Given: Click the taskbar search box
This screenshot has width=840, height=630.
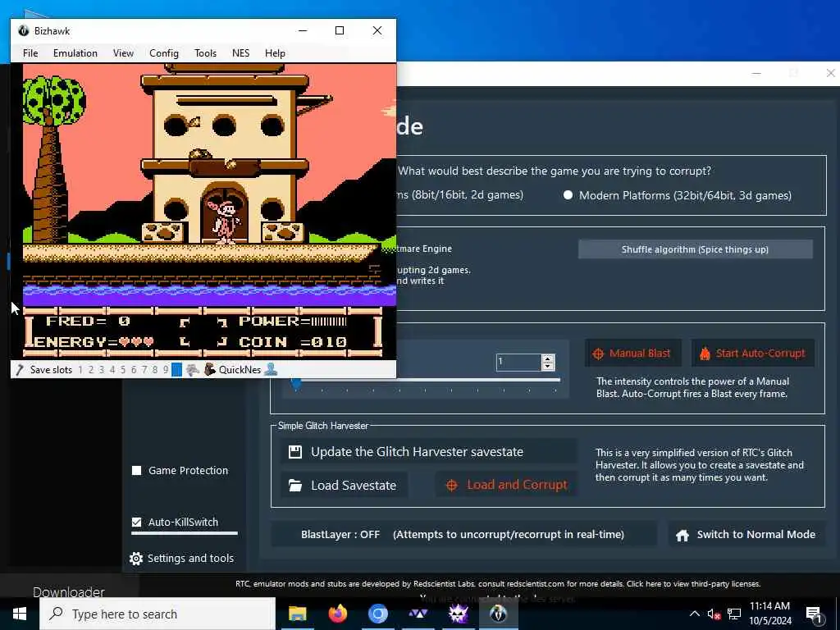Looking at the screenshot, I should click(157, 614).
